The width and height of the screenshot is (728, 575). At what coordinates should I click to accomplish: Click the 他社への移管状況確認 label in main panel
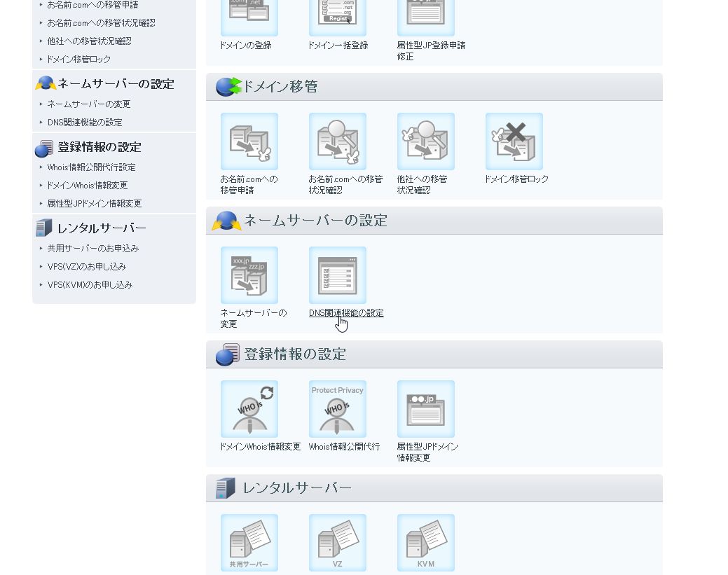coord(422,185)
